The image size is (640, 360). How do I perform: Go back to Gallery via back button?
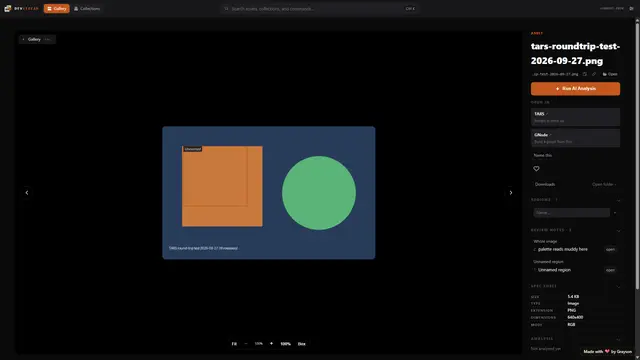[x=37, y=39]
